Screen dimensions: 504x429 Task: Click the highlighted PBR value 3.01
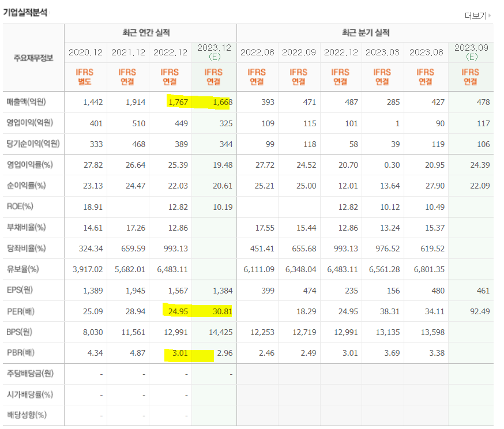pyautogui.click(x=180, y=353)
